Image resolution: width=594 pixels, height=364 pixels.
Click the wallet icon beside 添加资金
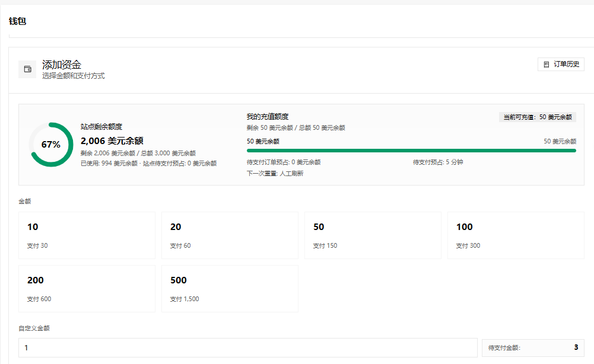27,69
